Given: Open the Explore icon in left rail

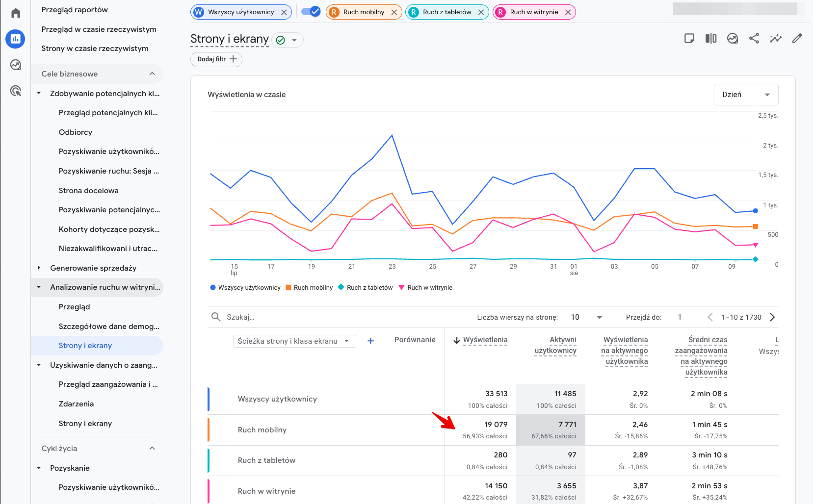Looking at the screenshot, I should 16,65.
